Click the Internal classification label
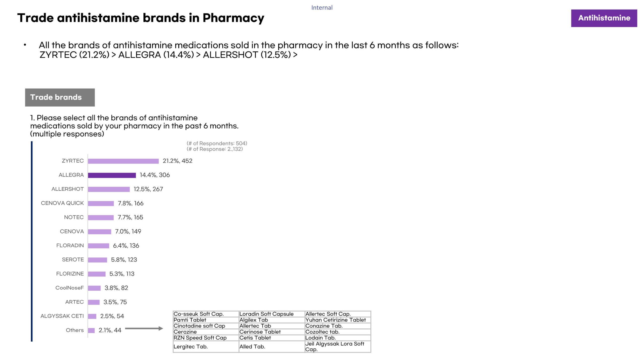Viewport: 644px width, 362px height. pyautogui.click(x=322, y=8)
